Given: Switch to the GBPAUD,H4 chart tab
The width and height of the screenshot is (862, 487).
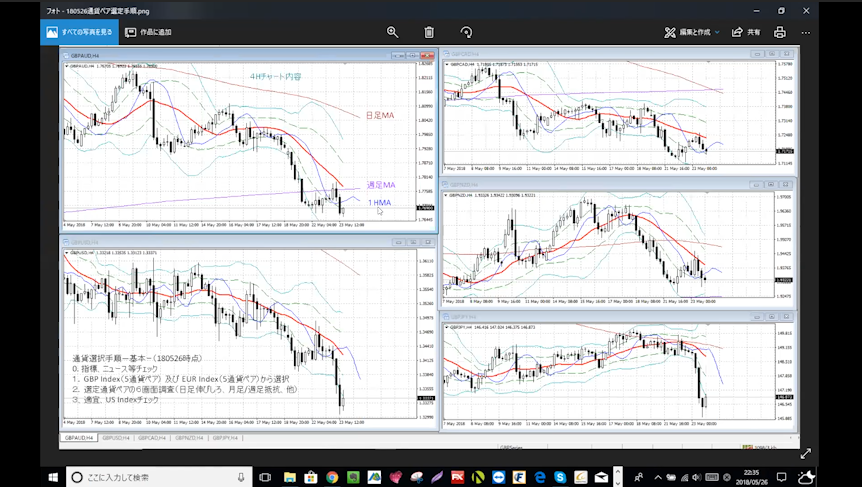Looking at the screenshot, I should click(x=80, y=438).
